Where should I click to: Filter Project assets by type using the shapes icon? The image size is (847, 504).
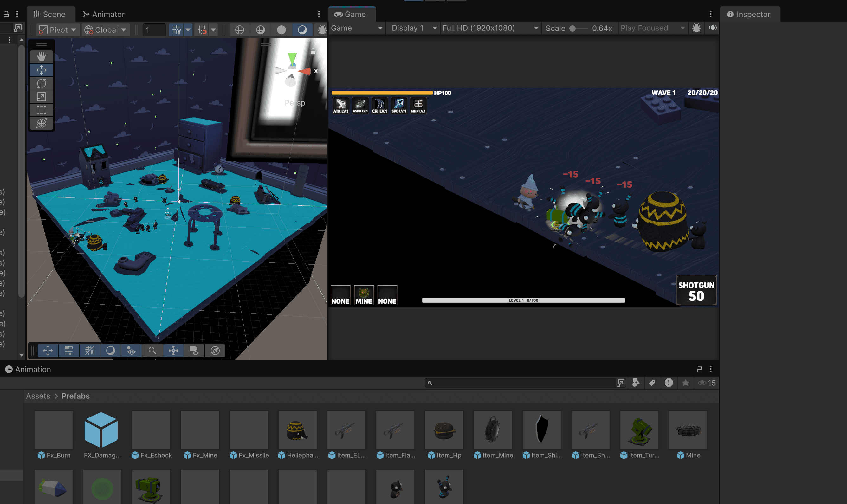636,383
